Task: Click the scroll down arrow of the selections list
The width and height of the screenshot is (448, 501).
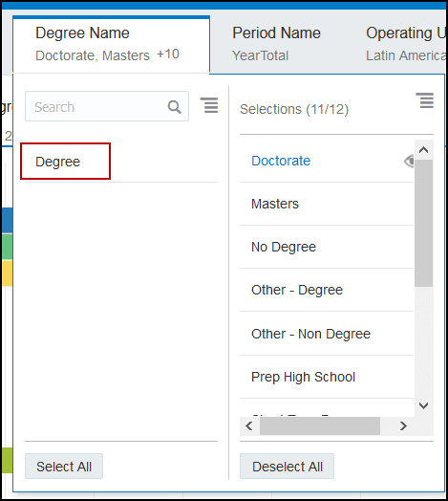Action: [x=424, y=405]
